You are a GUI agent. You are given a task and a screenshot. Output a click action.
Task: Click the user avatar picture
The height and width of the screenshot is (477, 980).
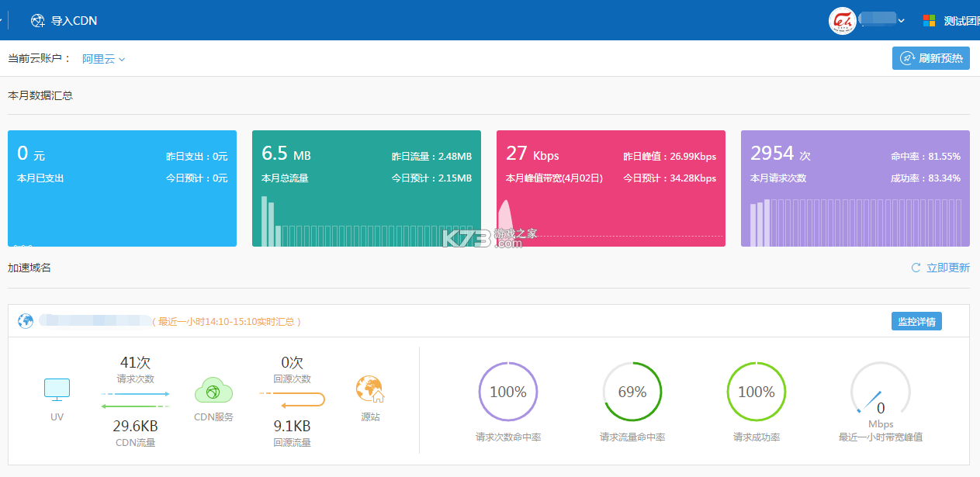pyautogui.click(x=843, y=21)
